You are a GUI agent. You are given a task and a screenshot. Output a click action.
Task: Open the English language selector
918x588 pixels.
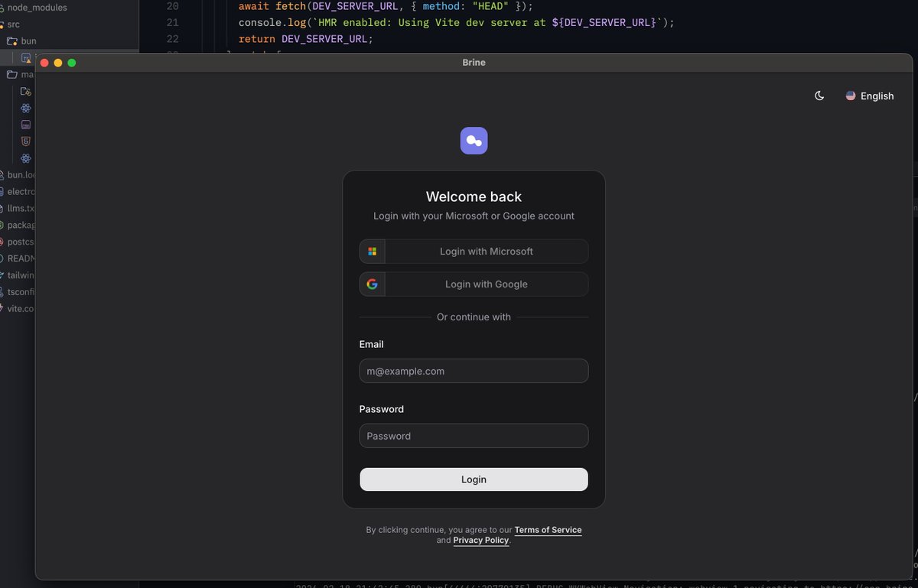[x=870, y=96]
